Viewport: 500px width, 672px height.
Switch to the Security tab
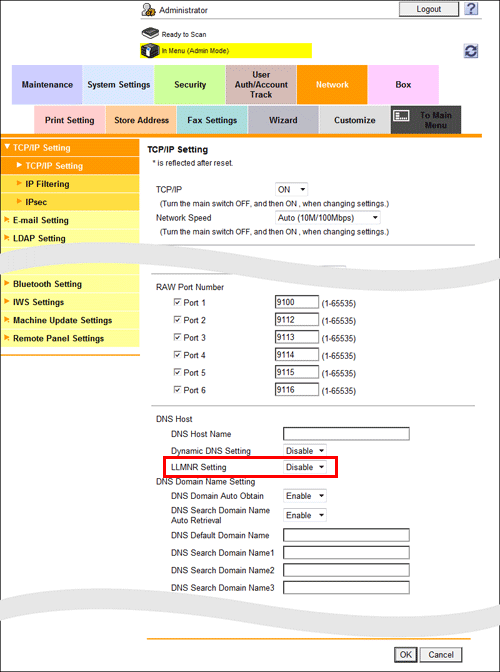click(x=190, y=84)
